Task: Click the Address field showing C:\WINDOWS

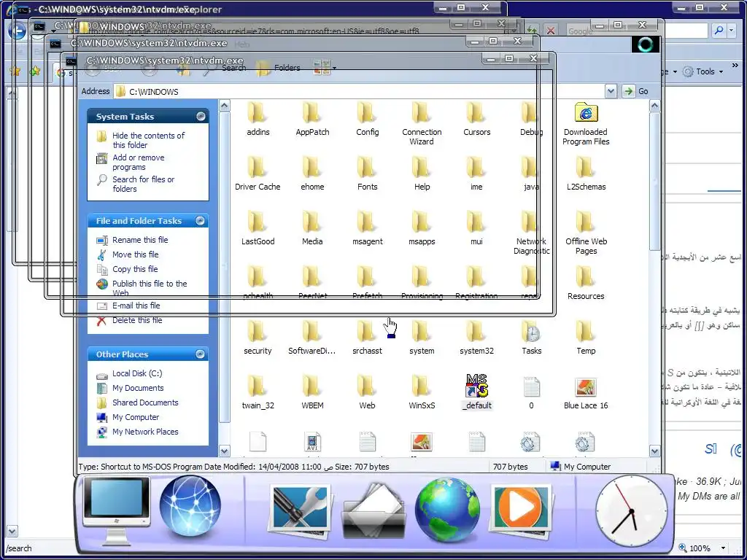Action: 359,91
